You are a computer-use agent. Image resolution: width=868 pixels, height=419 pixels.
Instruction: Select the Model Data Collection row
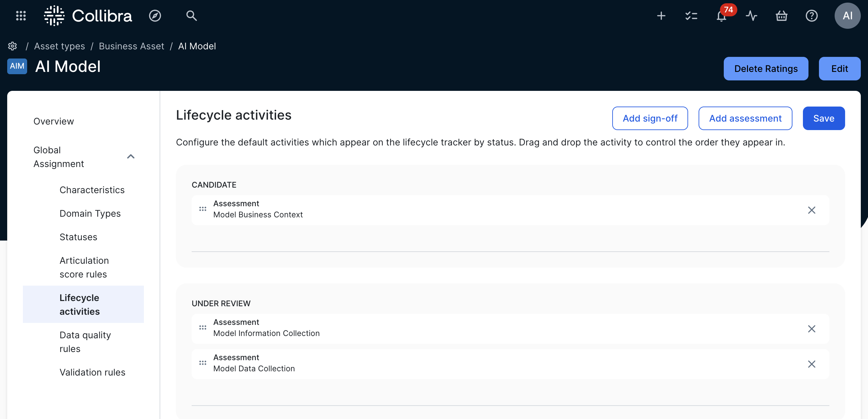point(511,364)
